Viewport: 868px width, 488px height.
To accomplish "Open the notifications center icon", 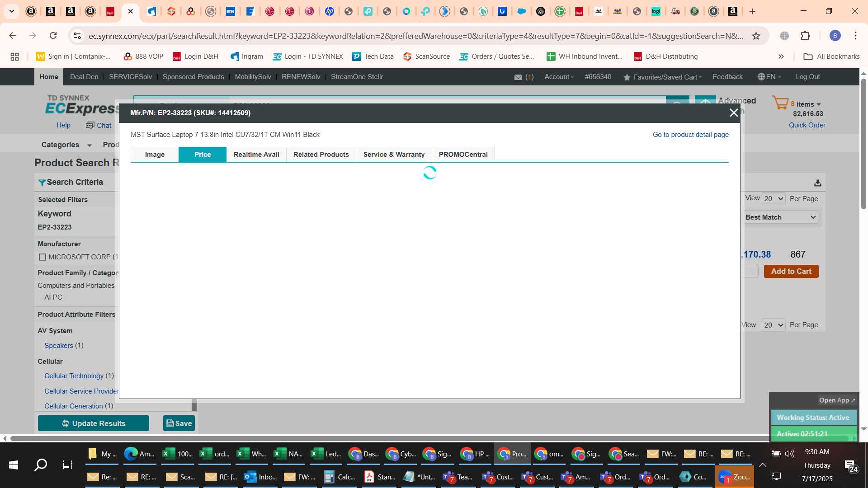I will [851, 466].
